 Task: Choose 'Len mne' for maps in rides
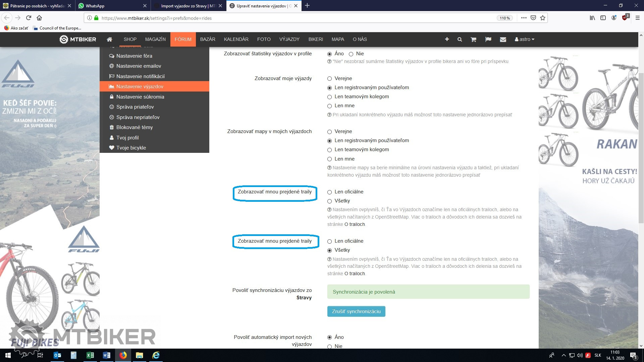(x=329, y=159)
